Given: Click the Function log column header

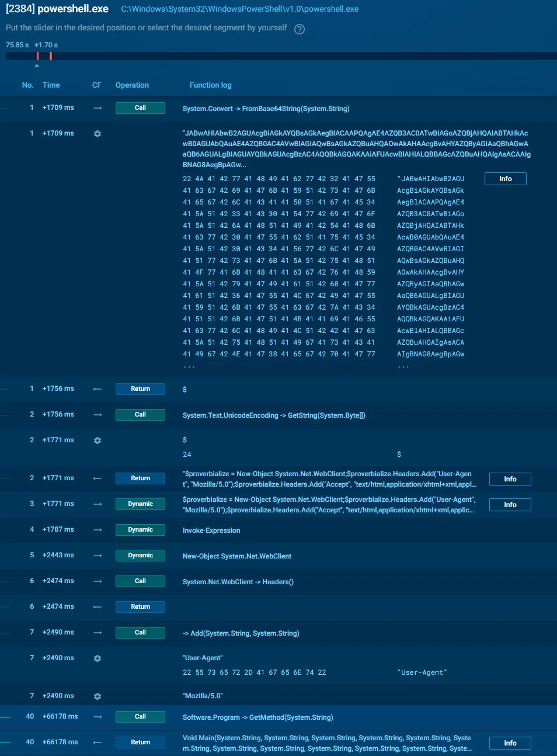Looking at the screenshot, I should (x=210, y=85).
